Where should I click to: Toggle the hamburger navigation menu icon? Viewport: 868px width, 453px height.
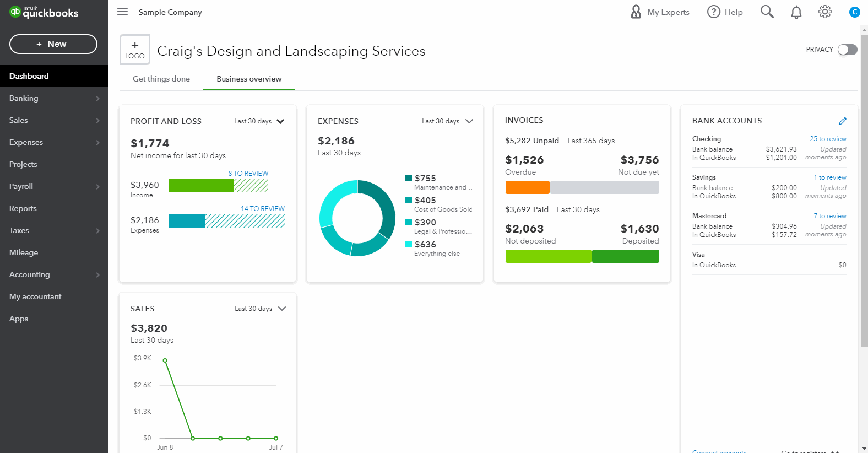122,12
